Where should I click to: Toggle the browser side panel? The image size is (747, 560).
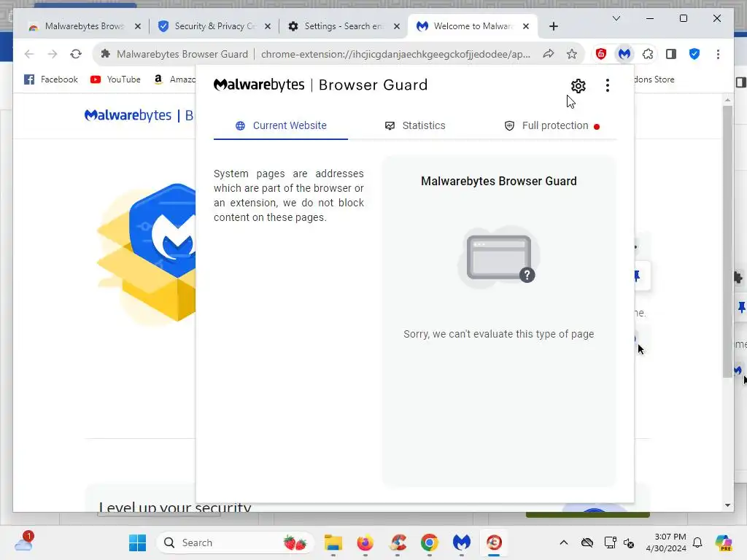click(671, 54)
